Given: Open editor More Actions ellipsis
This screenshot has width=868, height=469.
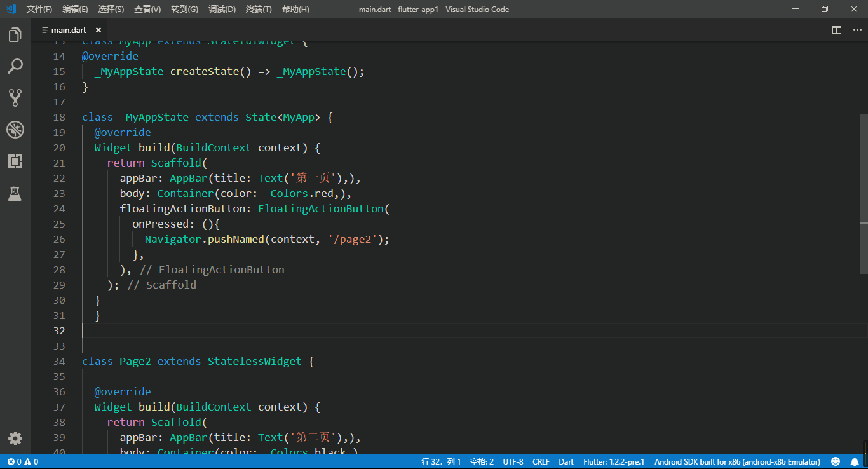Looking at the screenshot, I should click(x=855, y=30).
